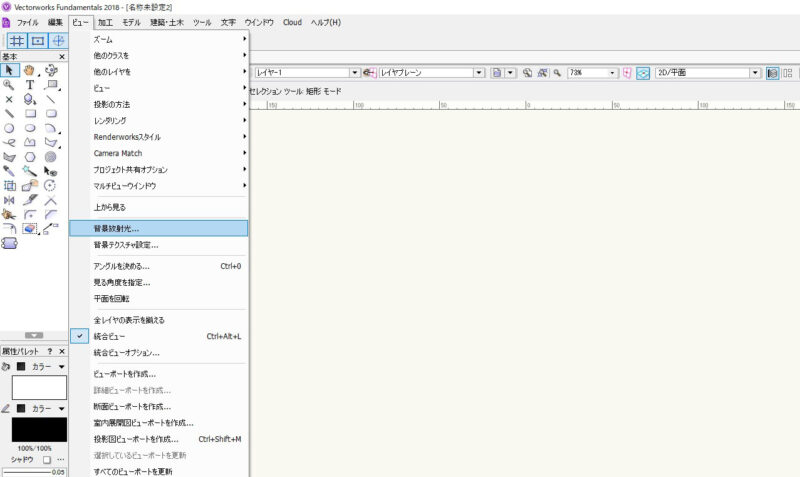Toggle Snap to Grid in snapping palette
This screenshot has width=800, height=477.
pyautogui.click(x=17, y=41)
